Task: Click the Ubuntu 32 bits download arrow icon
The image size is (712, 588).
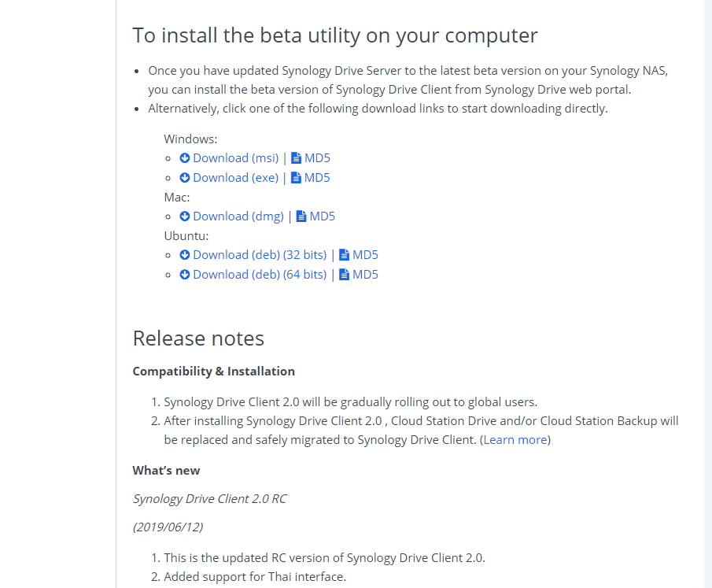Action: click(x=184, y=254)
